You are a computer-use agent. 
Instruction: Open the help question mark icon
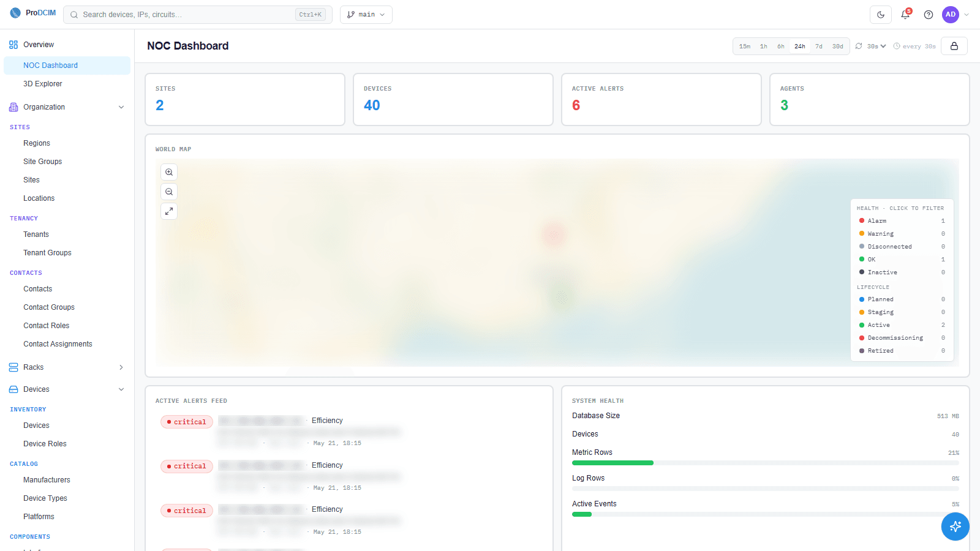click(x=929, y=15)
